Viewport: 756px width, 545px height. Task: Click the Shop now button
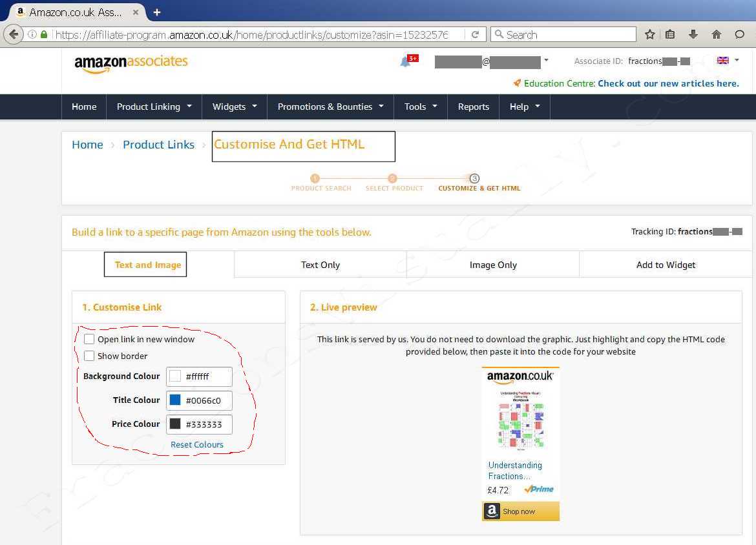tap(521, 511)
